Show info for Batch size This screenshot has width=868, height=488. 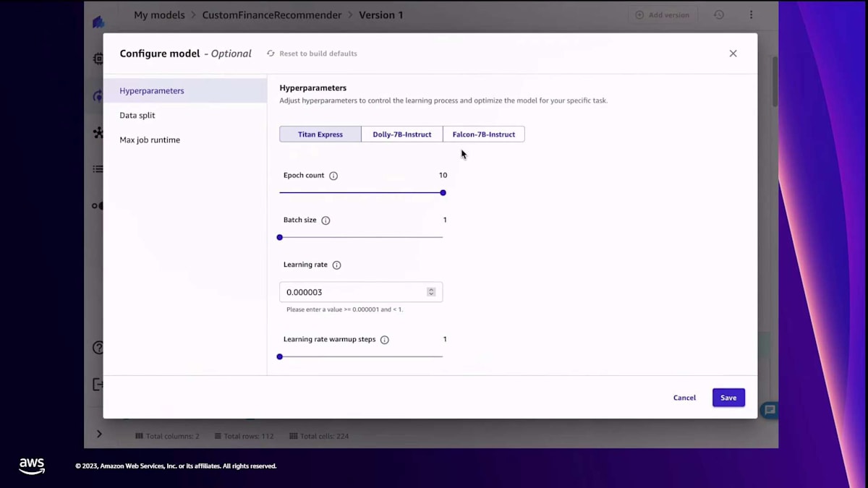tap(325, 221)
